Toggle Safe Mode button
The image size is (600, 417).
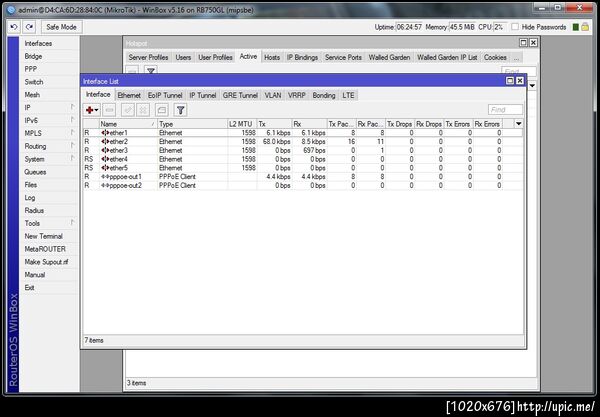(61, 27)
